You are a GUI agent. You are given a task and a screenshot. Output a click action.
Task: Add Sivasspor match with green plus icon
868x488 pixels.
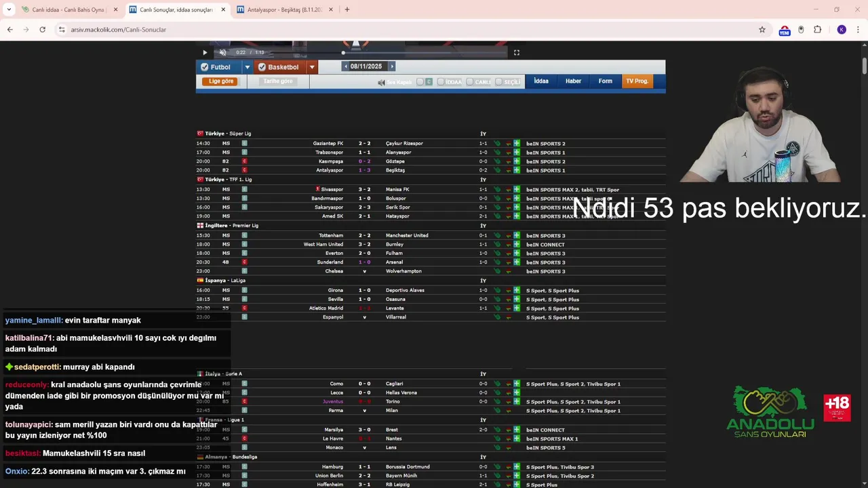(x=517, y=189)
